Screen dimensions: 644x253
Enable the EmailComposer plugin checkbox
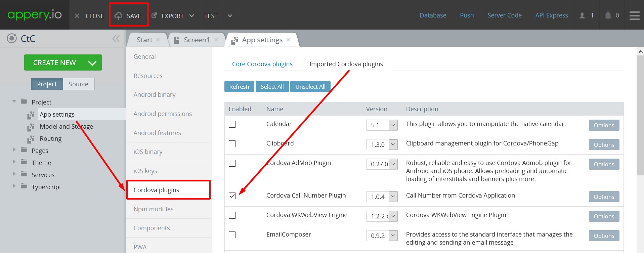pyautogui.click(x=232, y=235)
